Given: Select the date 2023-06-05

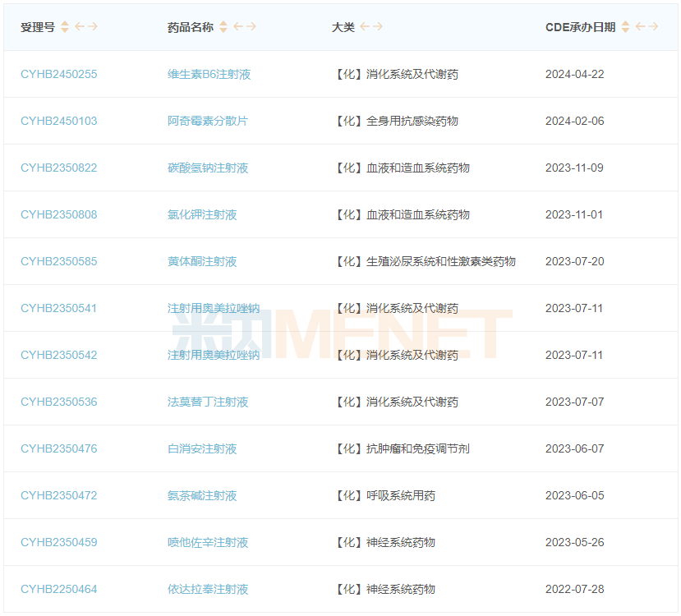Looking at the screenshot, I should pyautogui.click(x=574, y=496).
